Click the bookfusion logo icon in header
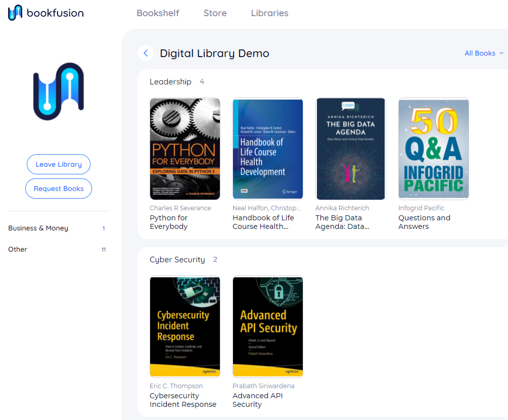The width and height of the screenshot is (508, 420). tap(15, 13)
